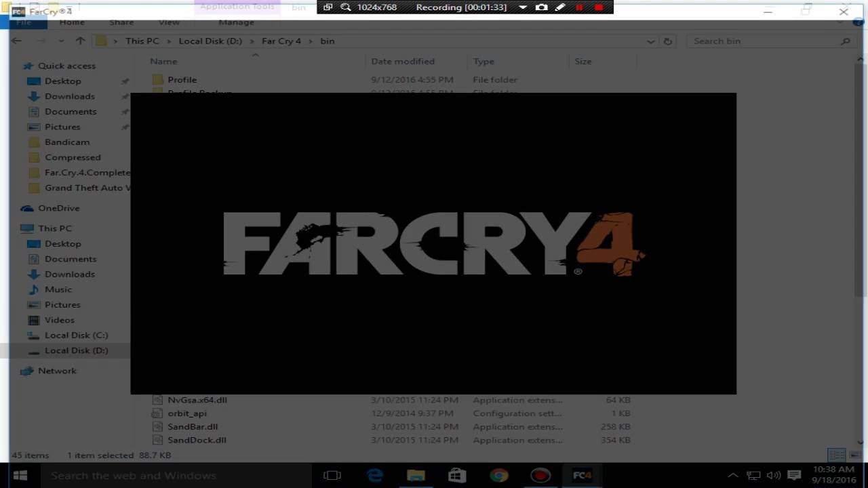Select Network in the navigation pane
Image resolution: width=868 pixels, height=488 pixels.
[x=57, y=371]
